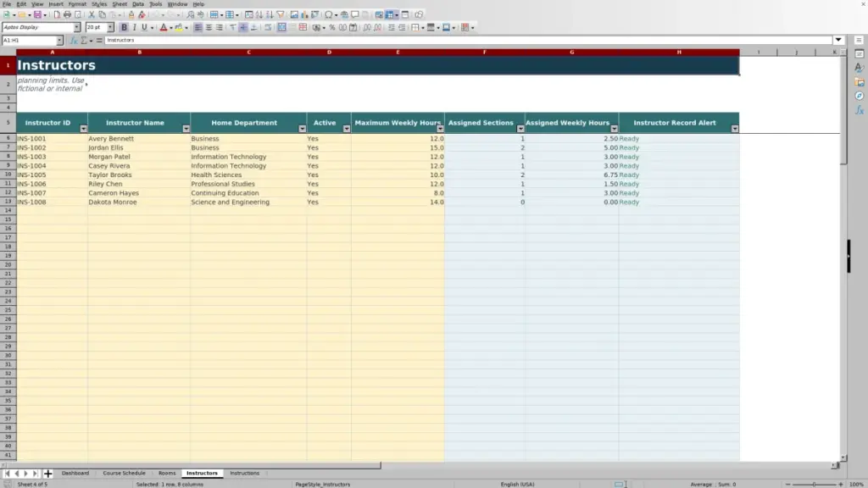Viewport: 868px width, 488px height.
Task: Open Assigned Sections filter dropdown
Action: pyautogui.click(x=520, y=129)
